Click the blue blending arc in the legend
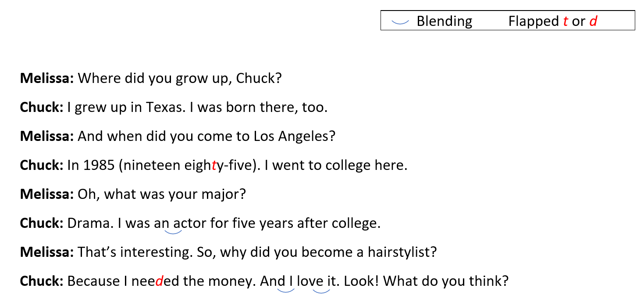The image size is (644, 299). tap(400, 22)
